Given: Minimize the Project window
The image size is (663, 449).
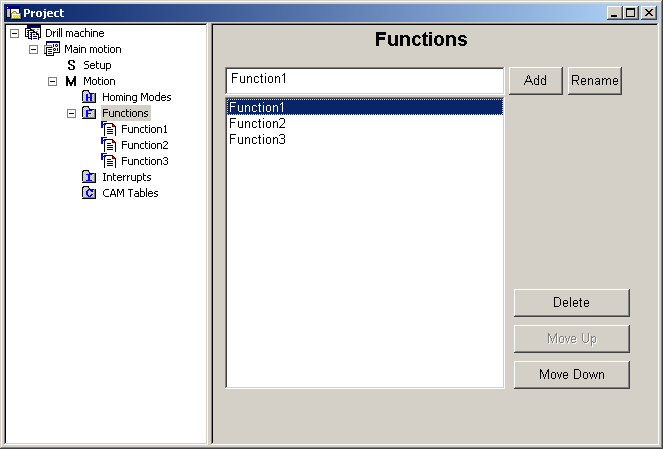Looking at the screenshot, I should tap(614, 13).
